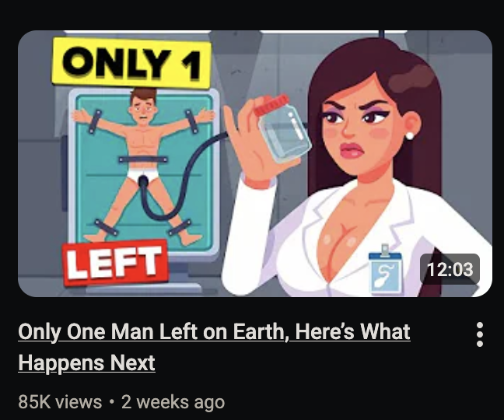Screen dimensions: 504x420
Task: Click the red "LEFT" label in thumbnail
Action: pos(115,263)
